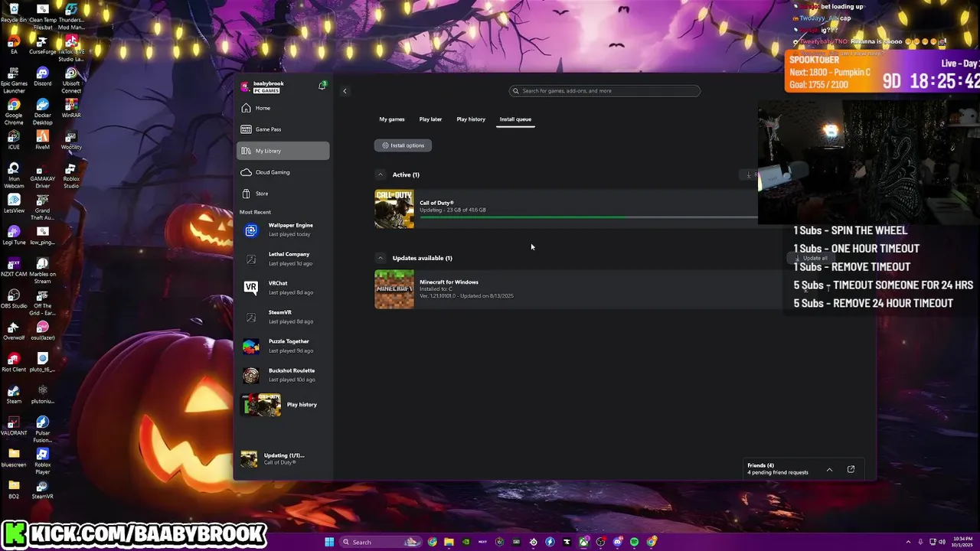
Task: Open the Xbox app taskbar icon
Action: [583, 542]
